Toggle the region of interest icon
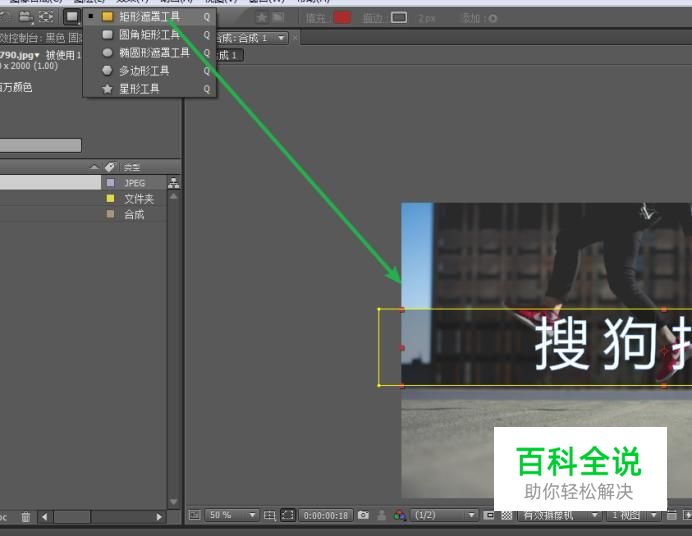The width and height of the screenshot is (692, 536). pyautogui.click(x=489, y=515)
